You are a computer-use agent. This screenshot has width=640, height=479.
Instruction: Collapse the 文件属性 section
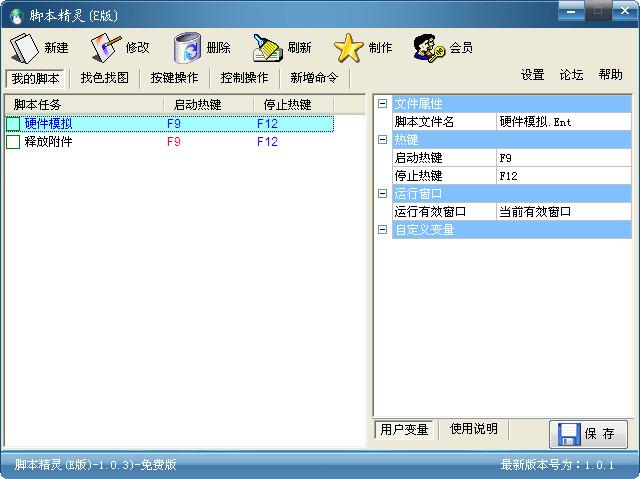click(382, 104)
